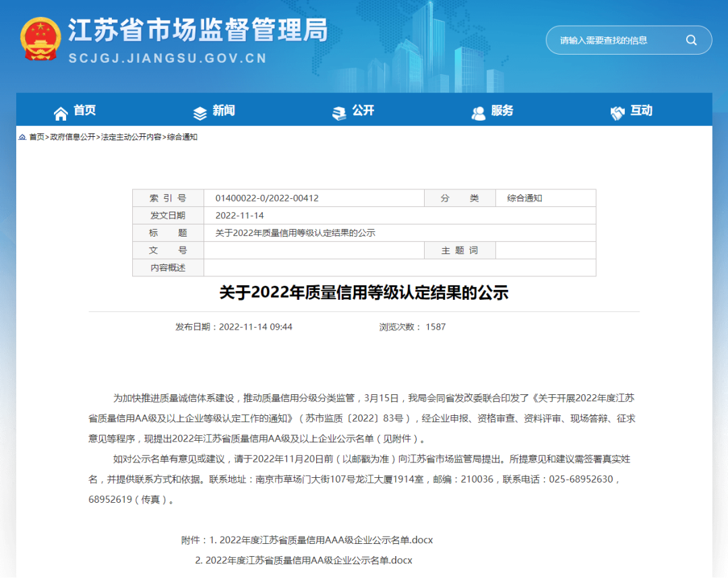Select index number 01400022-0/2022-00412

[x=267, y=198]
